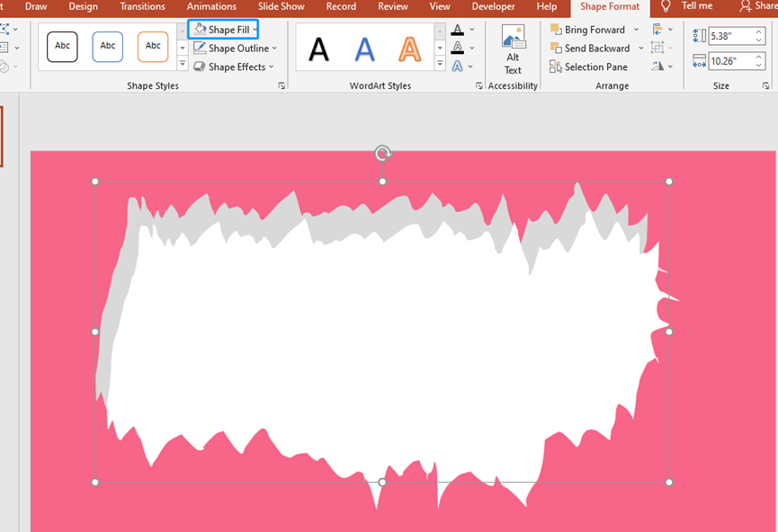This screenshot has width=778, height=532.
Task: Open the WordArt Styles dialog launcher
Action: (x=478, y=85)
